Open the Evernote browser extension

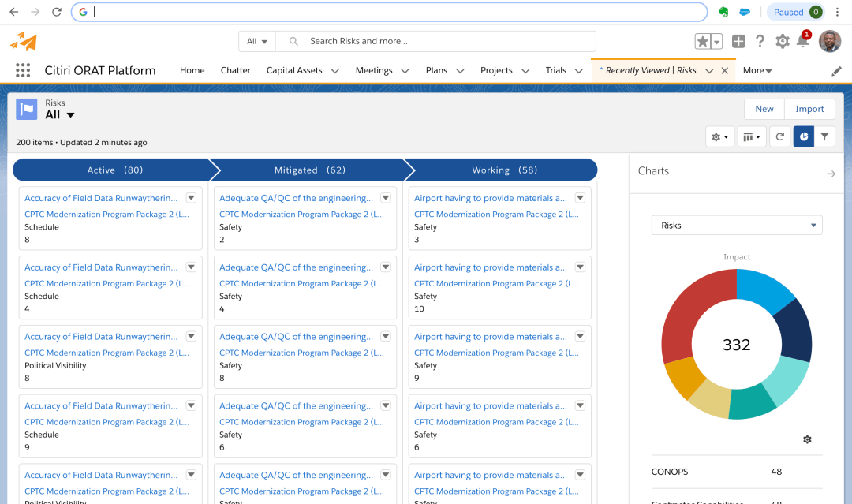[723, 12]
